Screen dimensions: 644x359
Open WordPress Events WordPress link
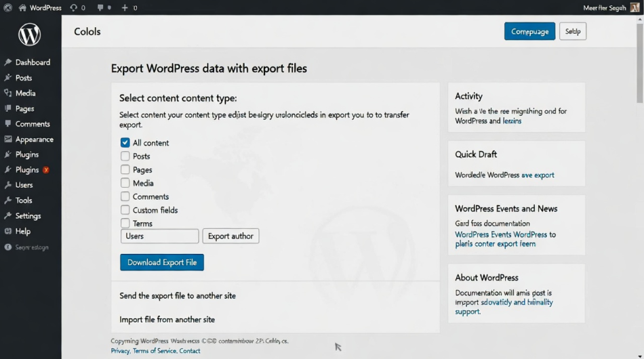point(501,234)
